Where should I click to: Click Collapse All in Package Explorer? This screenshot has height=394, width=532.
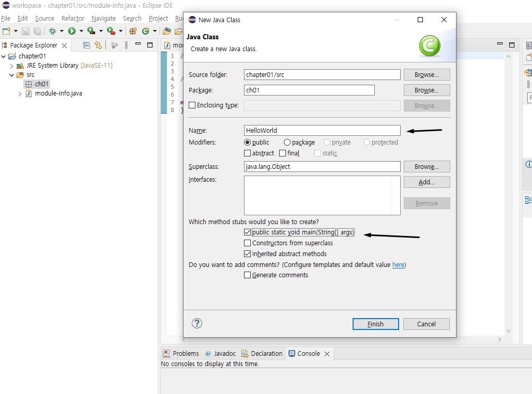tap(86, 45)
